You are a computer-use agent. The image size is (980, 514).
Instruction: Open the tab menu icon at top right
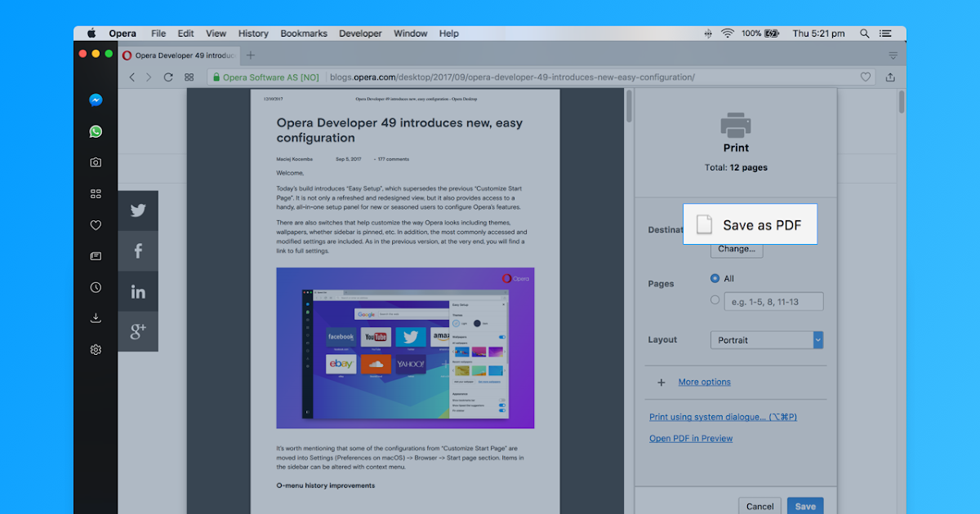[x=893, y=55]
